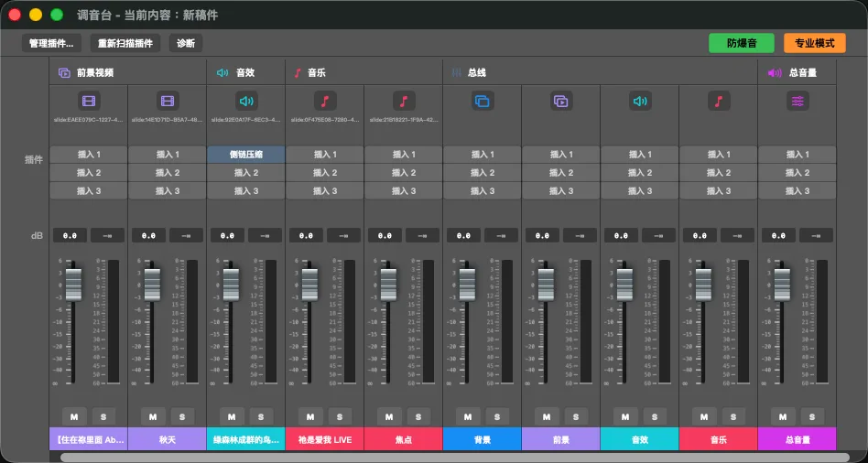Click the 重新扫描插件 button
Screen dimensions: 868x463
click(125, 43)
